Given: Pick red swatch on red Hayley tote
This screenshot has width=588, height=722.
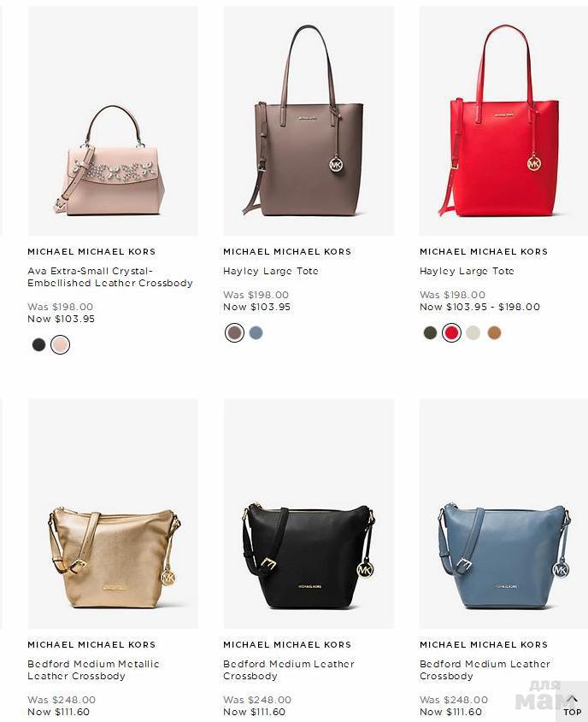Looking at the screenshot, I should pyautogui.click(x=451, y=332).
